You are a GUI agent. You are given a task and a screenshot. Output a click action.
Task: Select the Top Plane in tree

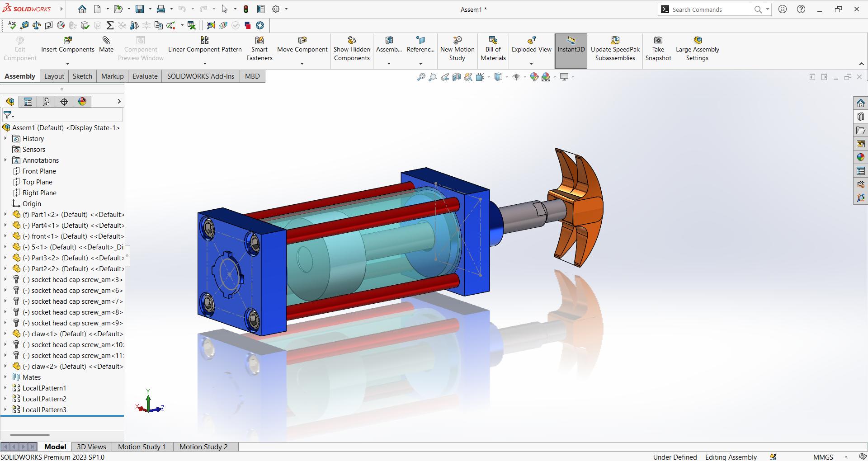click(38, 182)
